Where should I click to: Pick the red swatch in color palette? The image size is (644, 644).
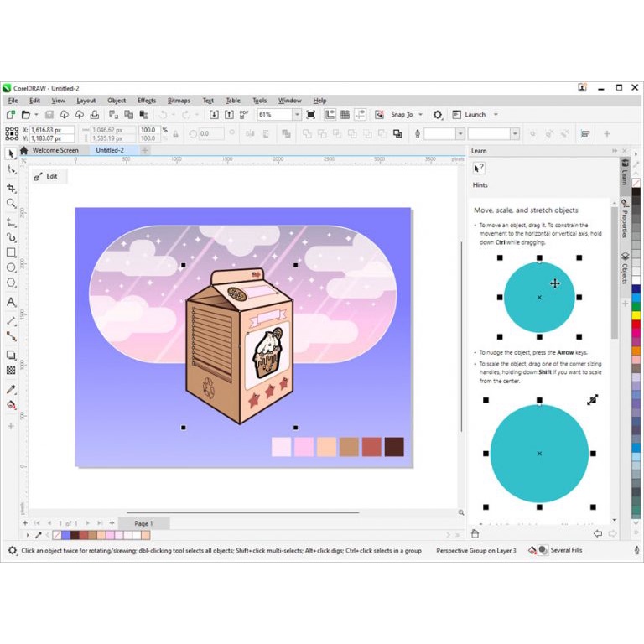point(636,314)
